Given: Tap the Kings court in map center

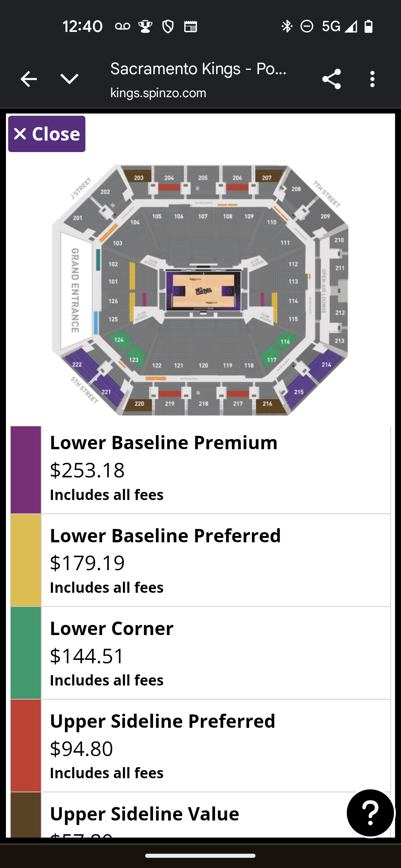Looking at the screenshot, I should point(203,291).
